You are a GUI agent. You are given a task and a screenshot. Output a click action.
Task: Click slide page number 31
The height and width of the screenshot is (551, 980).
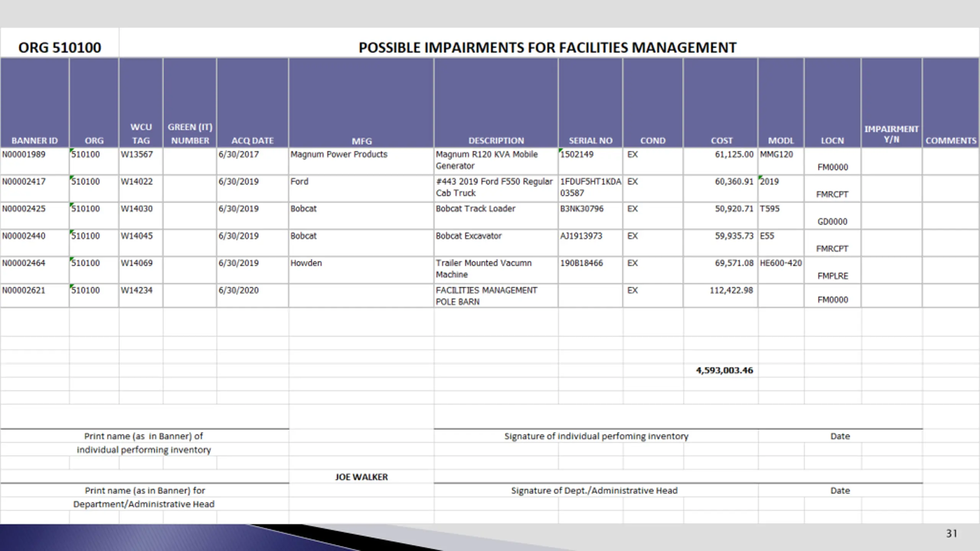pyautogui.click(x=952, y=533)
